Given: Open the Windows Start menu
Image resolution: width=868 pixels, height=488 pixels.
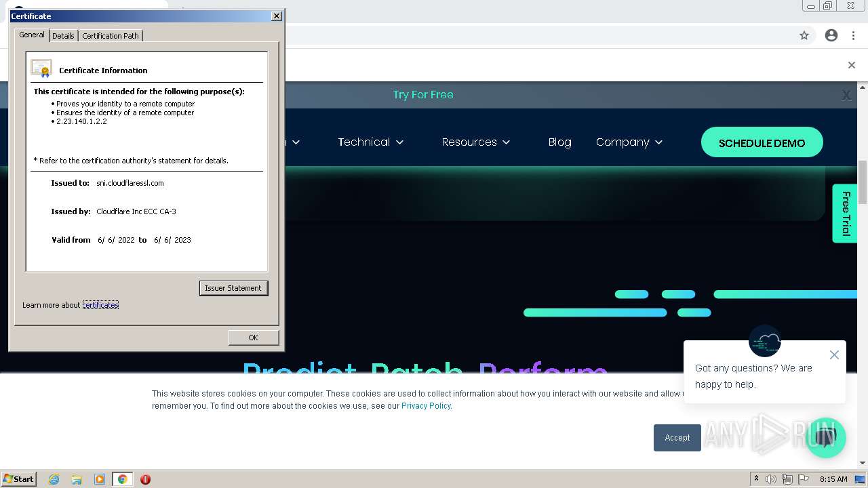Looking at the screenshot, I should point(19,479).
